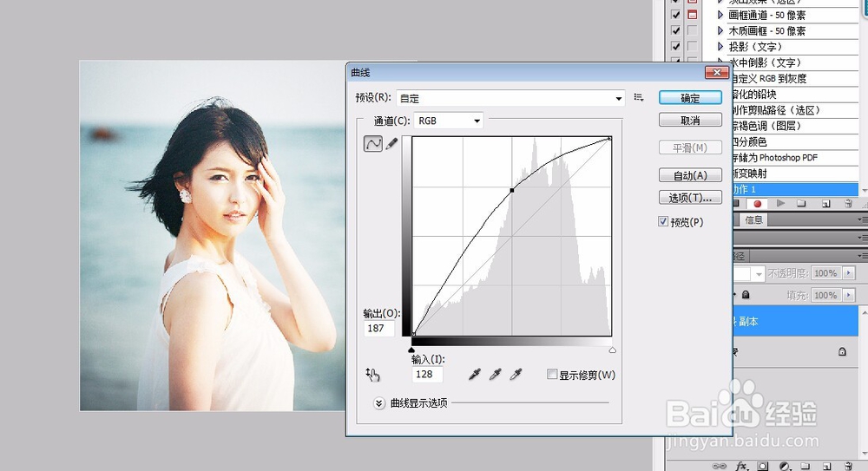The image size is (868, 471).
Task: Pick the white point eyedropper
Action: (516, 375)
